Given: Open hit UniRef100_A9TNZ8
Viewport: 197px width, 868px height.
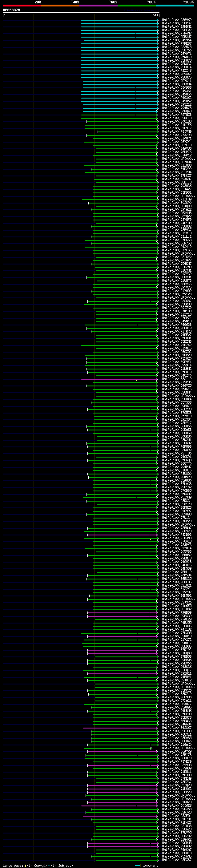Looking at the screenshot, I should [177, 115].
